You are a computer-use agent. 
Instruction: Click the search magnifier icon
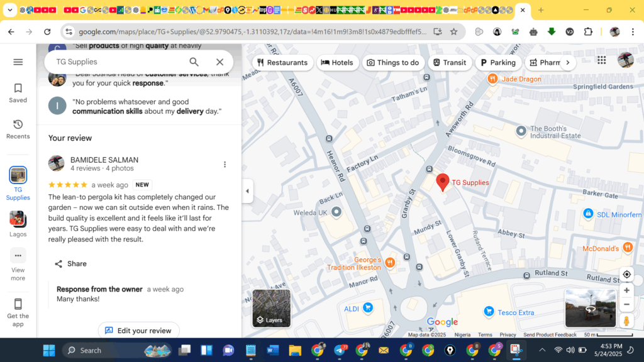pyautogui.click(x=194, y=62)
